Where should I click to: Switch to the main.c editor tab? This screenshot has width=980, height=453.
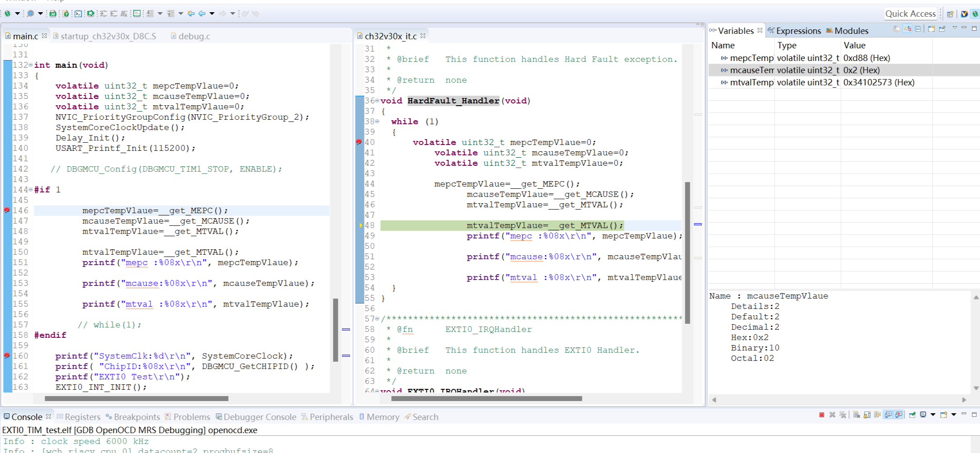click(x=25, y=36)
